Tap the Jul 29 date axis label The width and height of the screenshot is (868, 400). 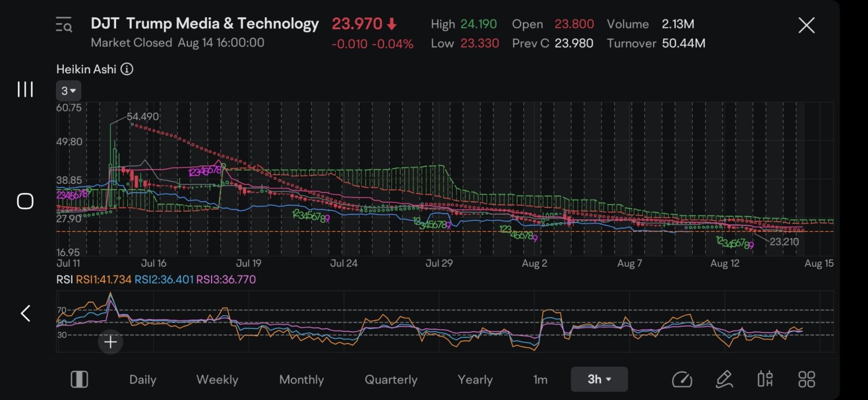439,263
